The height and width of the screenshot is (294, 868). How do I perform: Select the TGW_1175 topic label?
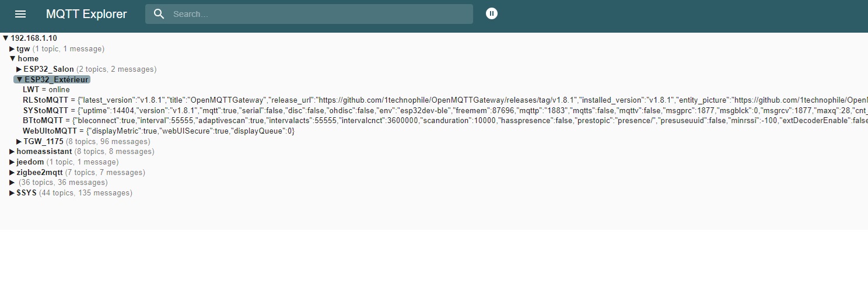(44, 142)
